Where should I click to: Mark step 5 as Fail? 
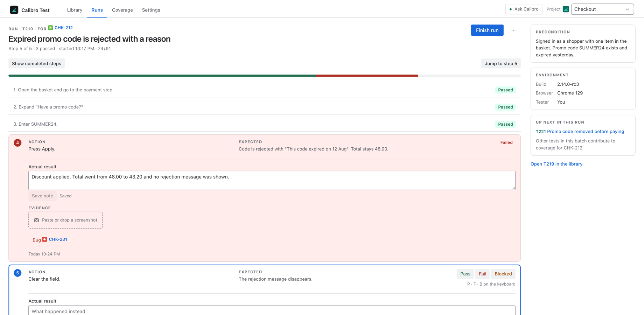click(482, 274)
